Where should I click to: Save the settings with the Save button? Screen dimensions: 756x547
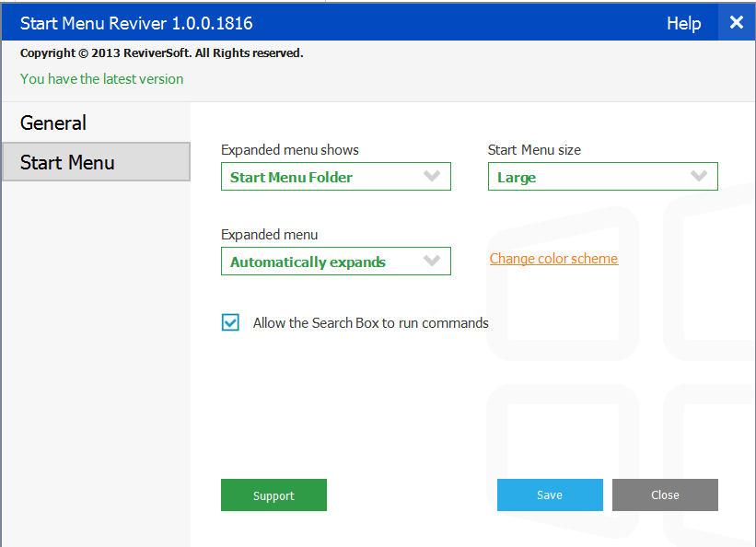550,495
